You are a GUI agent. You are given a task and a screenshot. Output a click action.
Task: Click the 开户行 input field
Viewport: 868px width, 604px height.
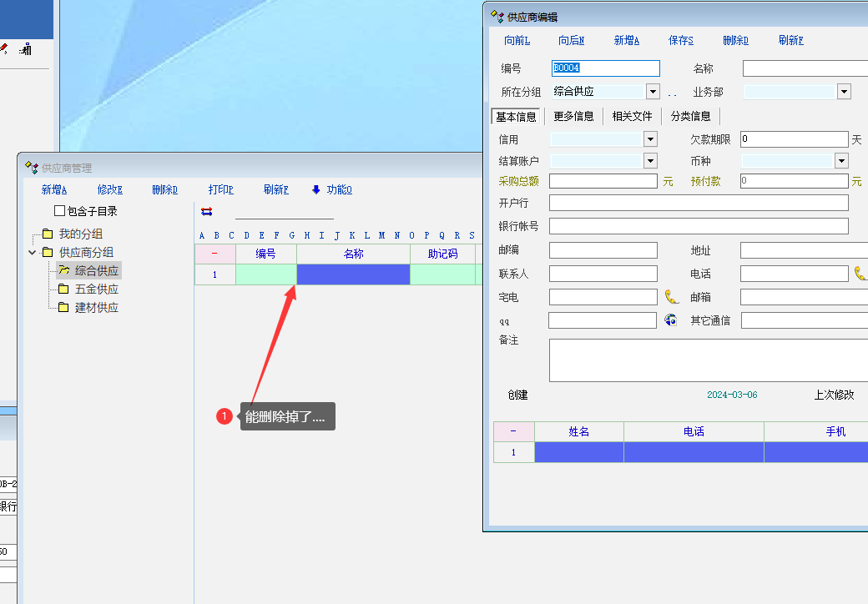click(x=699, y=203)
